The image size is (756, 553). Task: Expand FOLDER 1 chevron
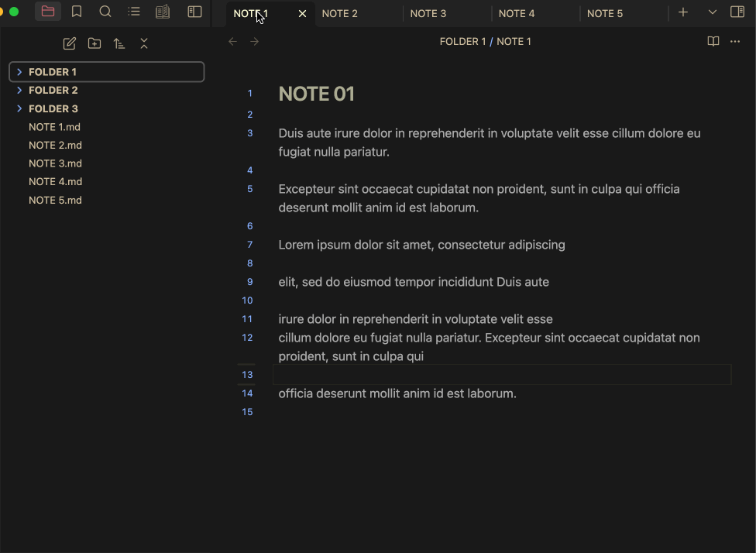pyautogui.click(x=19, y=72)
